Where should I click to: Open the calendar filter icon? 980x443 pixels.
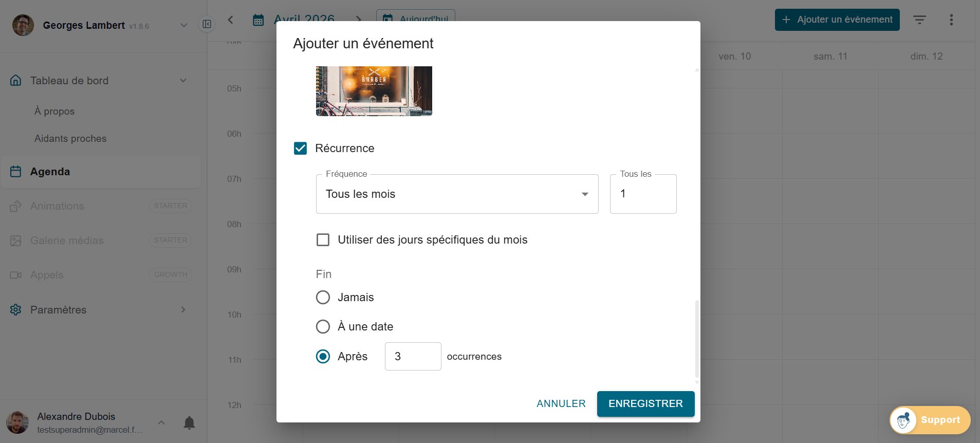pyautogui.click(x=919, y=20)
